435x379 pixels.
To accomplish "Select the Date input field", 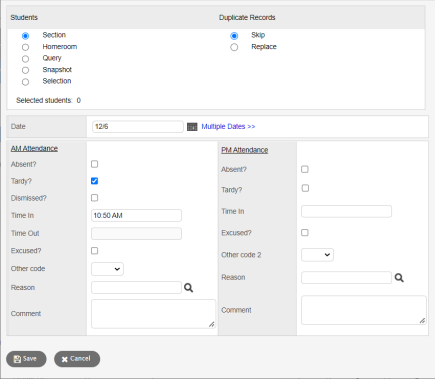I will 138,127.
